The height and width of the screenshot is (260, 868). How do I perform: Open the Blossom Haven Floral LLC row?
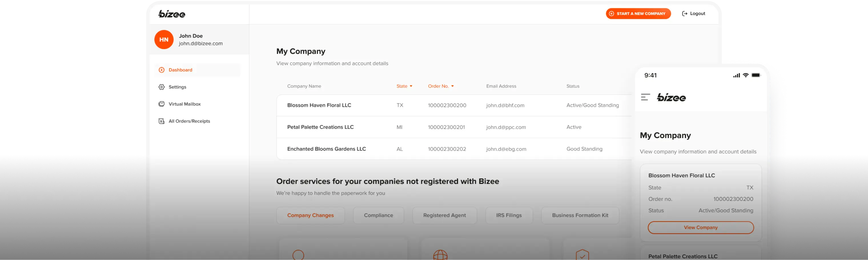[x=319, y=105]
